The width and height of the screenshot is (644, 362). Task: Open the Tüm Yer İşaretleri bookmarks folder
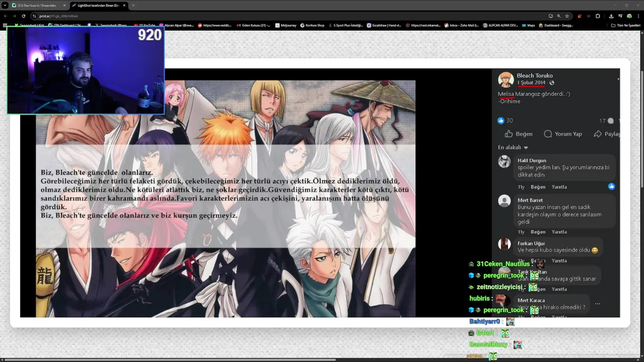coord(626,25)
